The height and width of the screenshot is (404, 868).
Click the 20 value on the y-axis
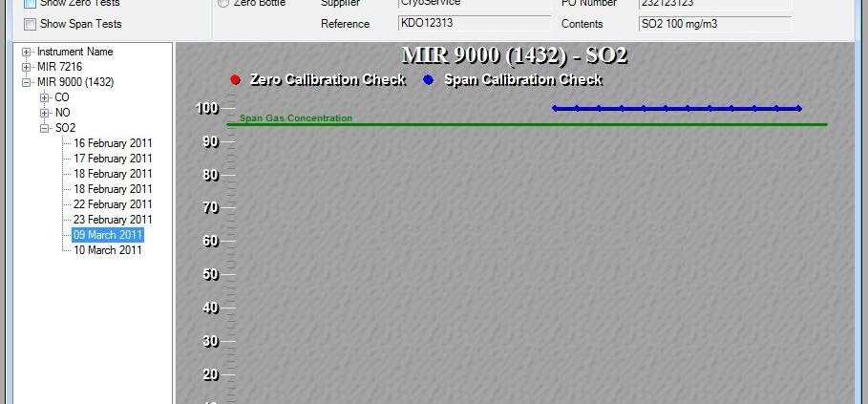pos(210,374)
